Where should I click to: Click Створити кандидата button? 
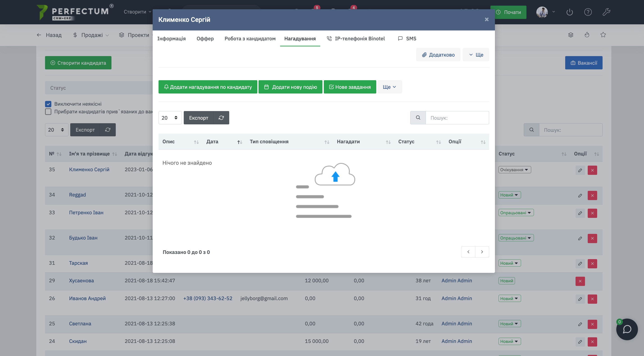pos(78,63)
